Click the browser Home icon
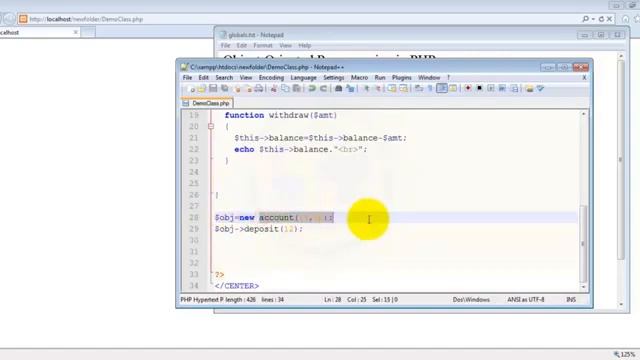This screenshot has height=360, width=640. coord(625,19)
